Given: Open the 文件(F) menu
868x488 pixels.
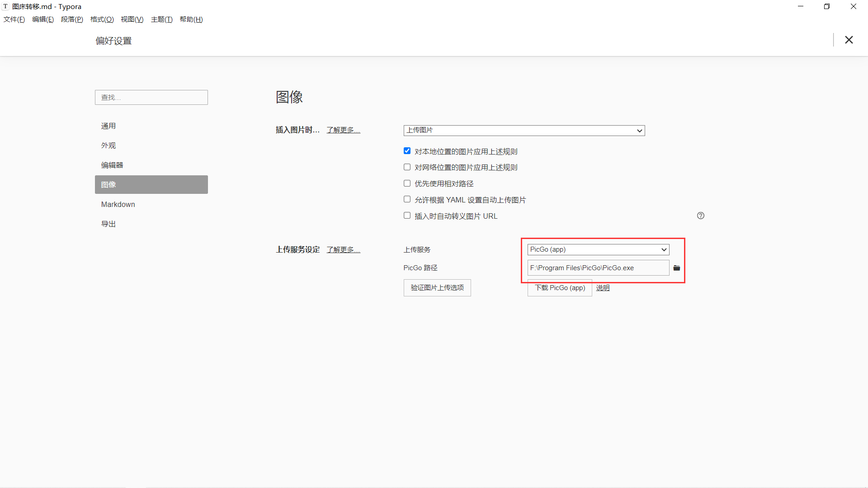Looking at the screenshot, I should pos(14,19).
